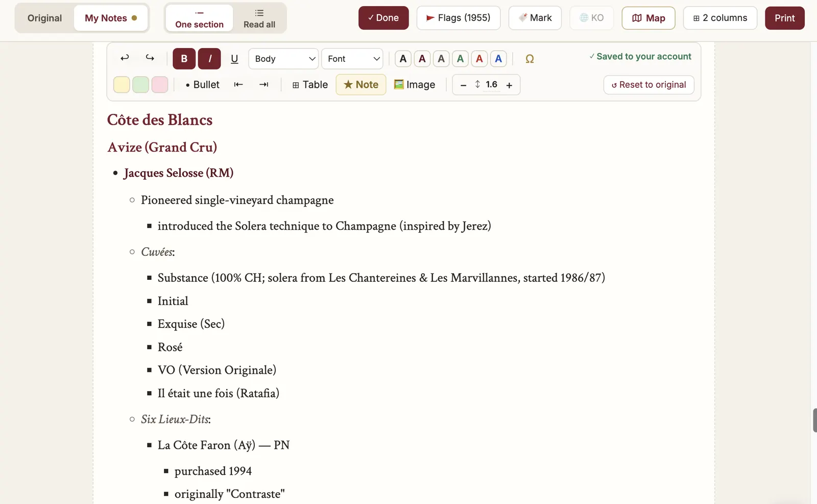Switch to the Original tab
Viewport: 817px width, 504px height.
click(44, 18)
